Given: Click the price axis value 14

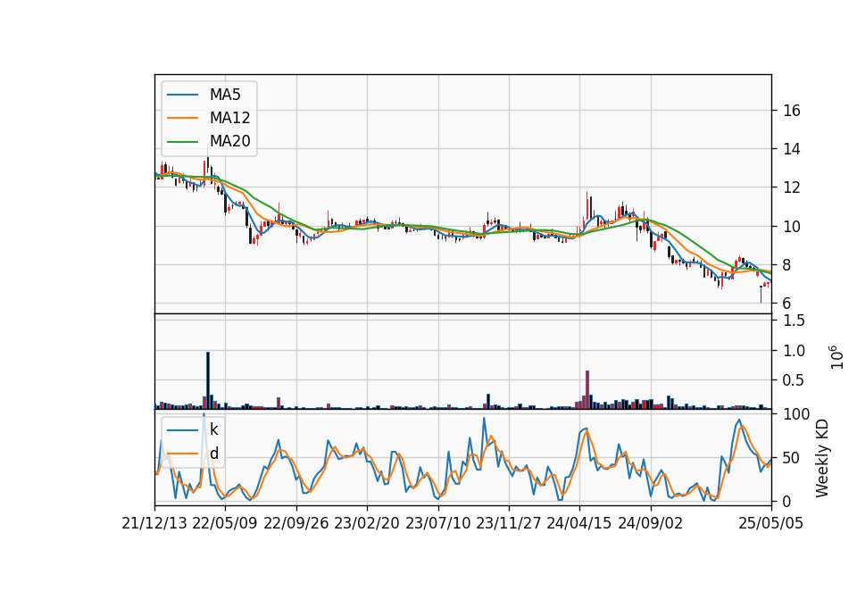Looking at the screenshot, I should [x=792, y=149].
